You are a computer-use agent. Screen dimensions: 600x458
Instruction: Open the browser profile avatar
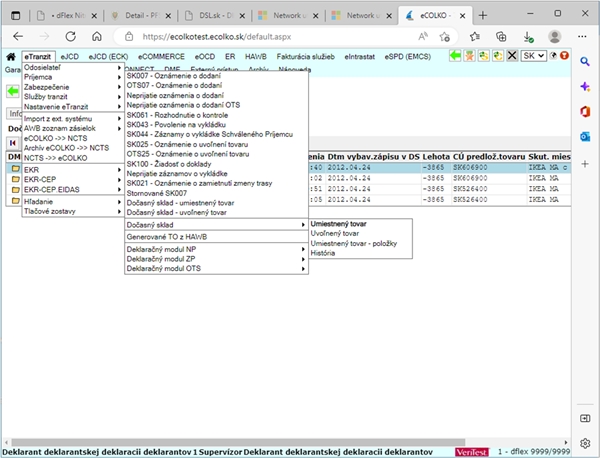[x=554, y=37]
